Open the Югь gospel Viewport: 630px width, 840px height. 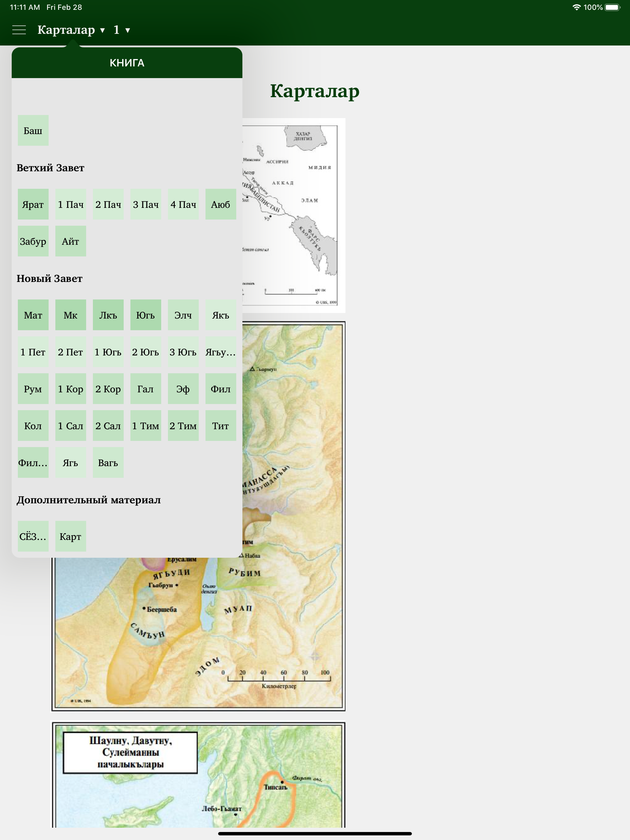coord(146,315)
